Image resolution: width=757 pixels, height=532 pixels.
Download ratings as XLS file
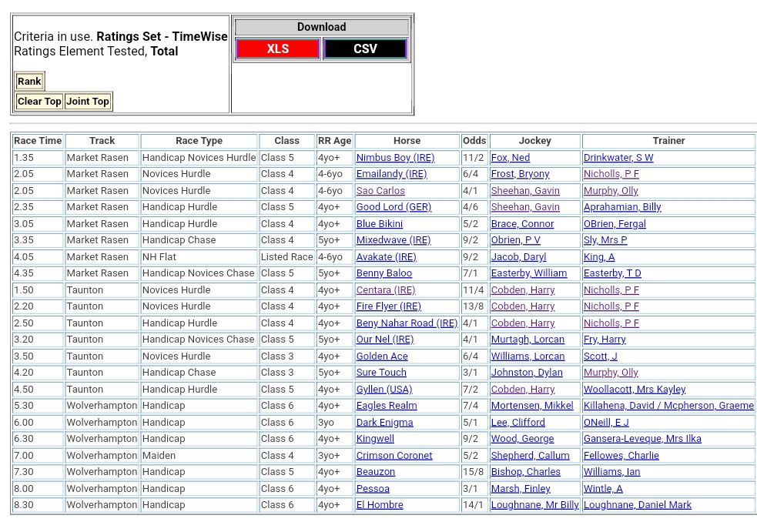point(277,49)
